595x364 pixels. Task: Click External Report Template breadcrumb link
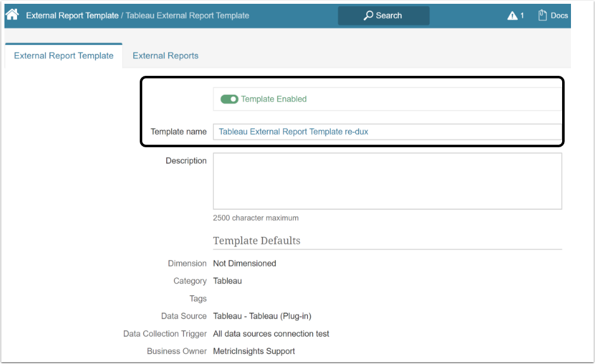tap(72, 16)
